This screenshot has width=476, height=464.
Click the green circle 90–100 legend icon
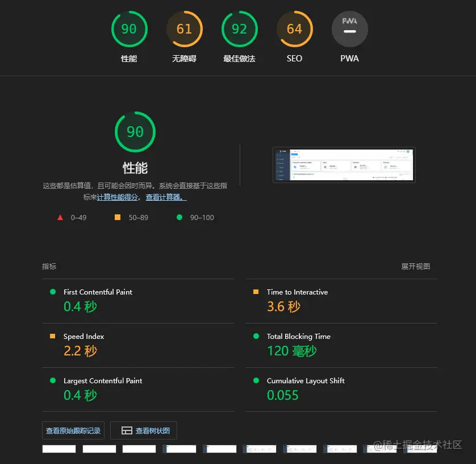tap(179, 217)
